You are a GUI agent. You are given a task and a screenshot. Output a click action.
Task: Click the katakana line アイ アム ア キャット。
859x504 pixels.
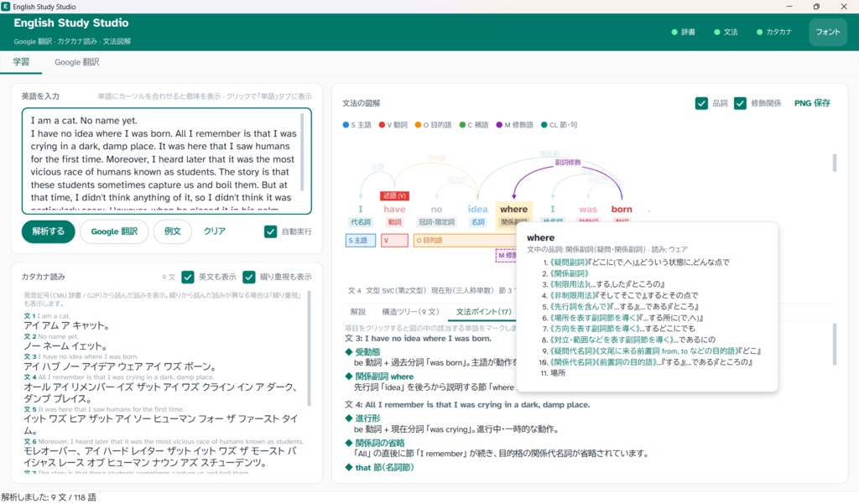click(x=66, y=326)
